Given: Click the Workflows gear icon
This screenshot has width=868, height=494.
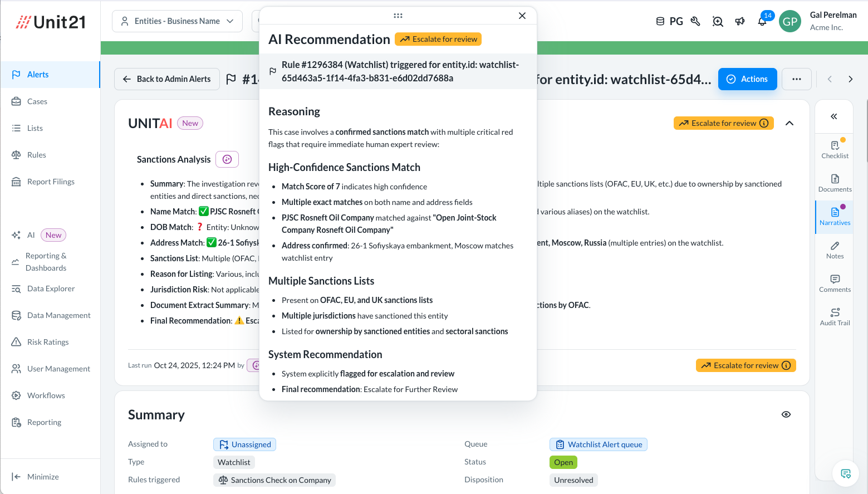Looking at the screenshot, I should point(16,395).
